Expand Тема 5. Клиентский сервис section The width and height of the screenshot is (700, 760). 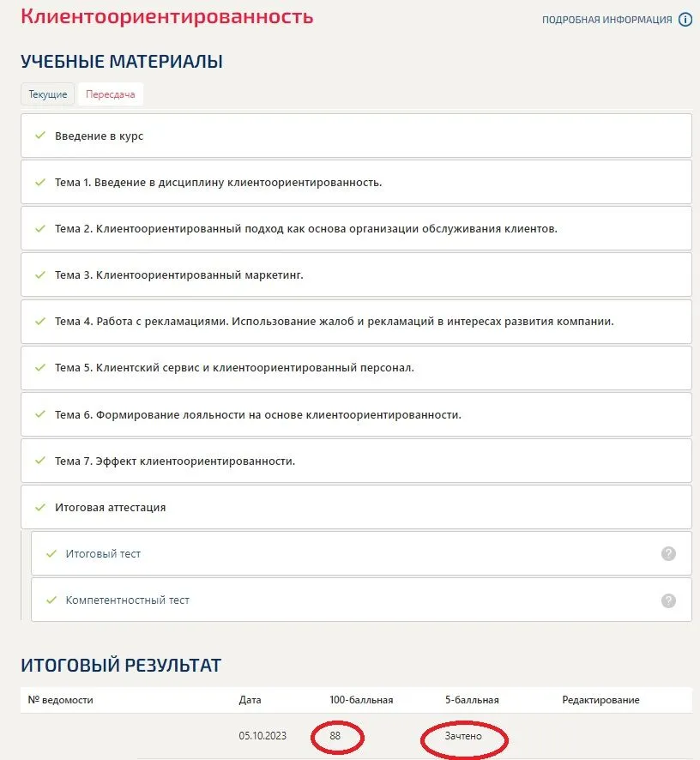point(234,368)
